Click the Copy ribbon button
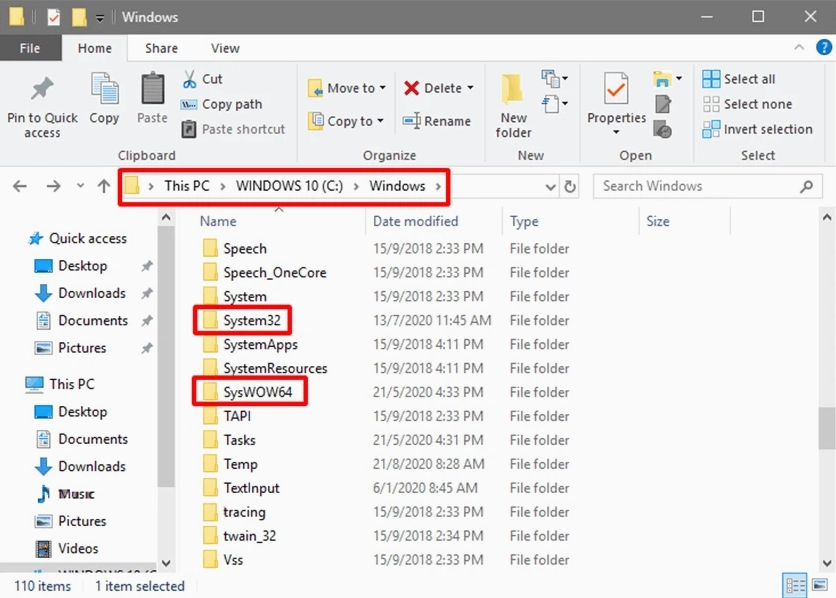Image resolution: width=836 pixels, height=598 pixels. pos(104,99)
